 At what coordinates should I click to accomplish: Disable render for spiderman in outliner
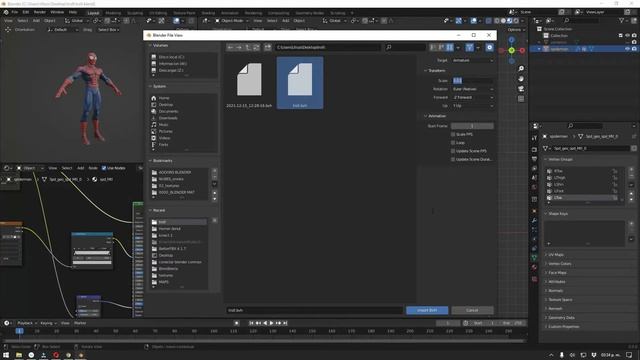tap(634, 49)
